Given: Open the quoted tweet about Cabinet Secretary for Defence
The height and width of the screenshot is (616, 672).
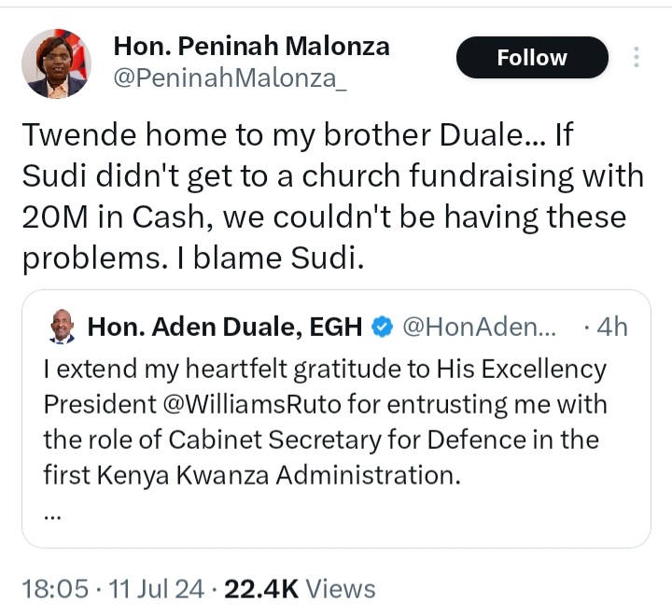Looking at the screenshot, I should coord(336,419).
